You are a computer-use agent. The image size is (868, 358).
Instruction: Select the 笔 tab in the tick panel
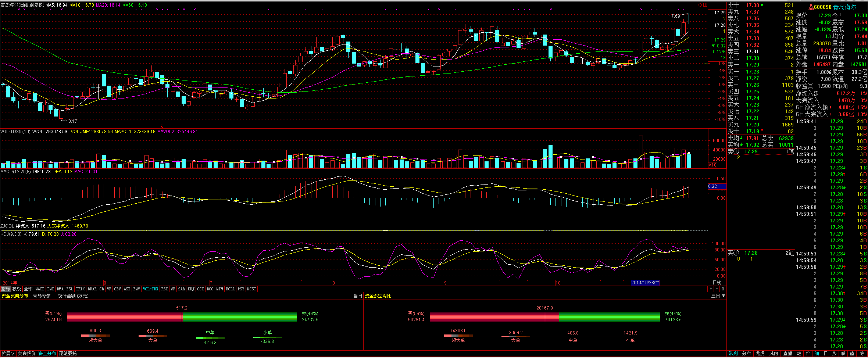coord(799,354)
